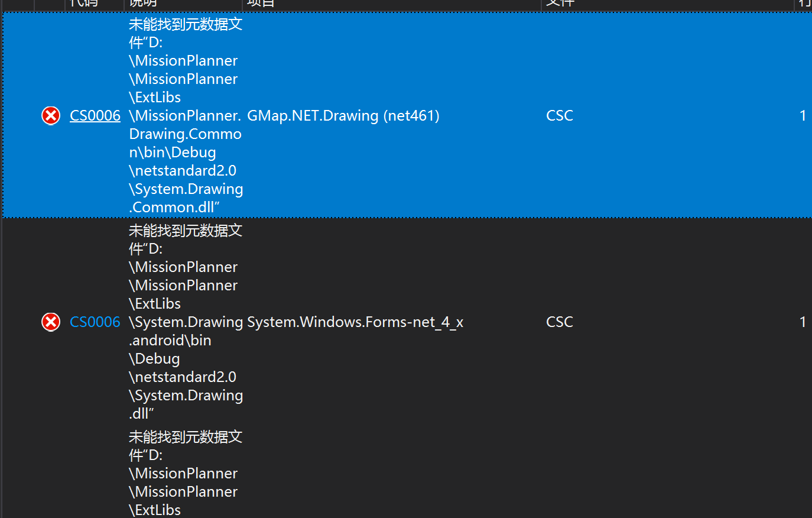Image resolution: width=812 pixels, height=518 pixels.
Task: Click the blank leftmost column header
Action: click(x=18, y=4)
